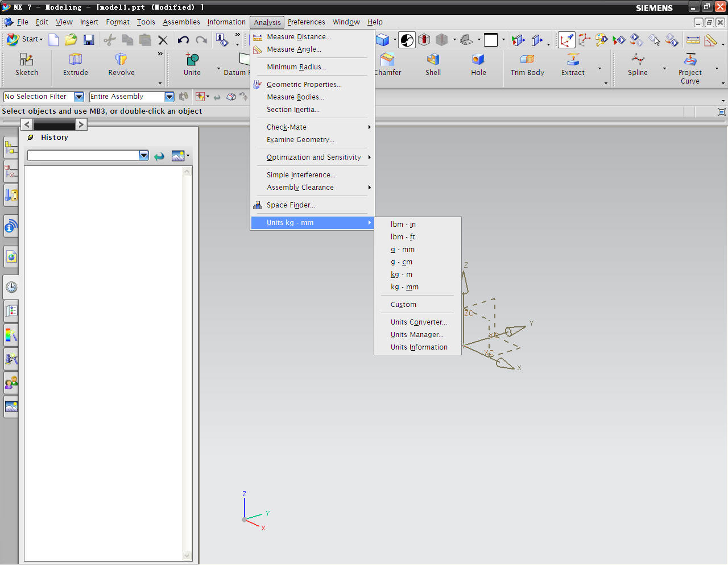This screenshot has width=728, height=565.
Task: Expand the Check-Mate submenu
Action: [x=312, y=127]
